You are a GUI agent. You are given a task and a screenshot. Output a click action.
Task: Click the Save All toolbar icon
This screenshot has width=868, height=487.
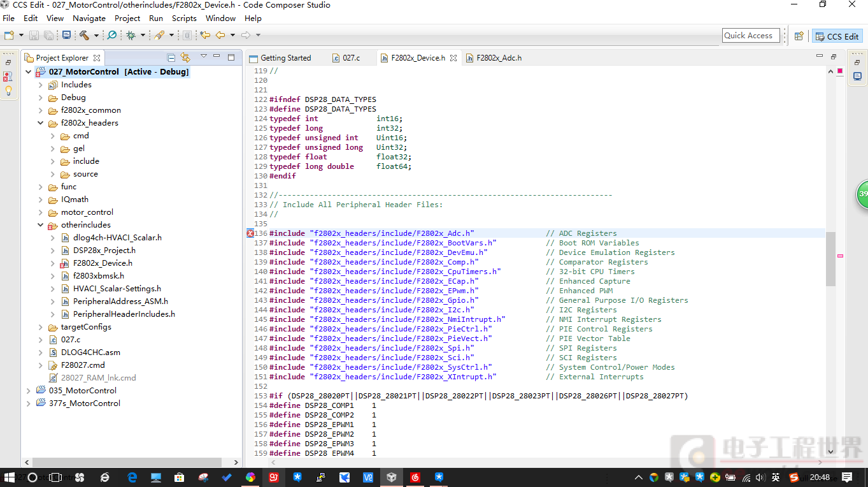pos(48,36)
